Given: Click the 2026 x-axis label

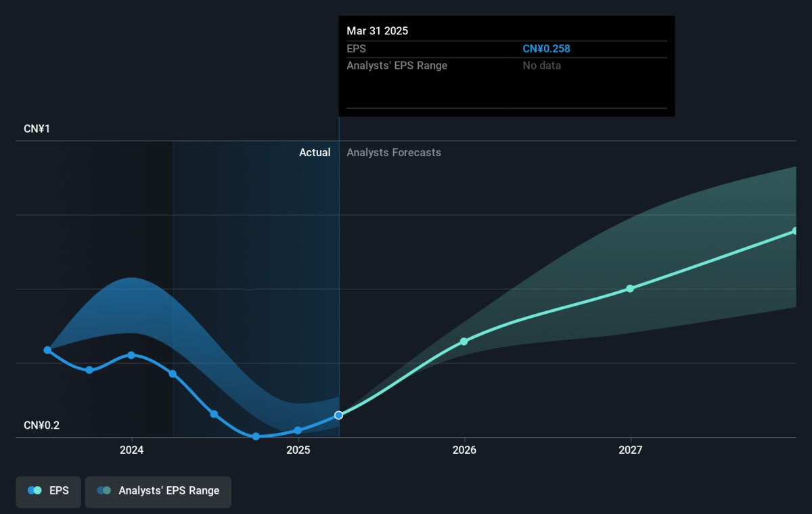Looking at the screenshot, I should (x=464, y=450).
